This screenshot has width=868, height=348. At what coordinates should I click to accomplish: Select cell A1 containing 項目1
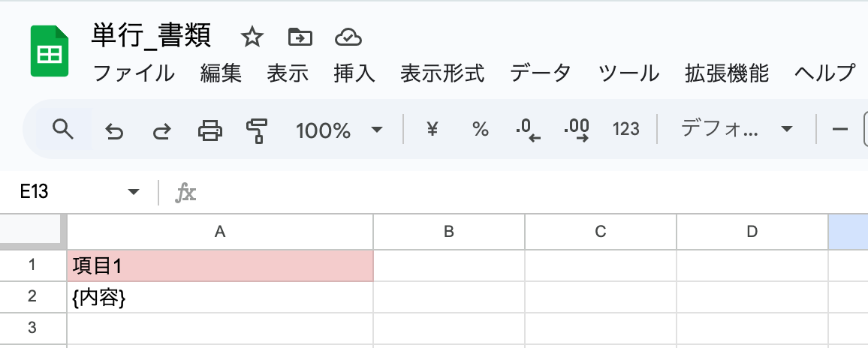[220, 266]
